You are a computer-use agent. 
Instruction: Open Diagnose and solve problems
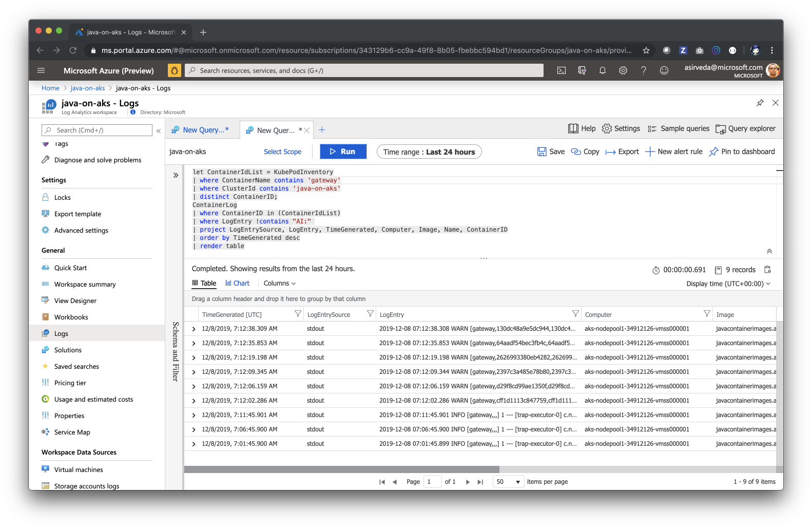98,160
